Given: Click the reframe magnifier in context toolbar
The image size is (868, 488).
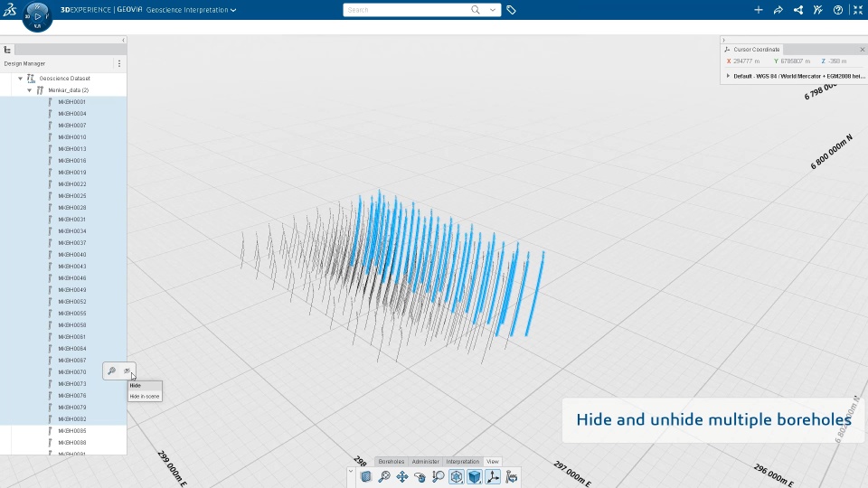Looking at the screenshot, I should (111, 371).
